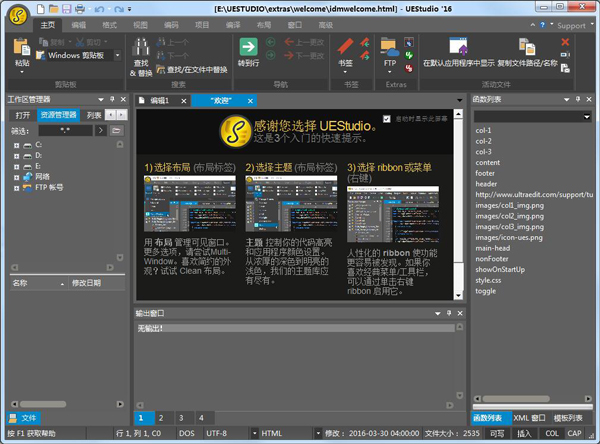Open the main (主页) ribbon tab
Screen dimensions: 600x444
48,25
